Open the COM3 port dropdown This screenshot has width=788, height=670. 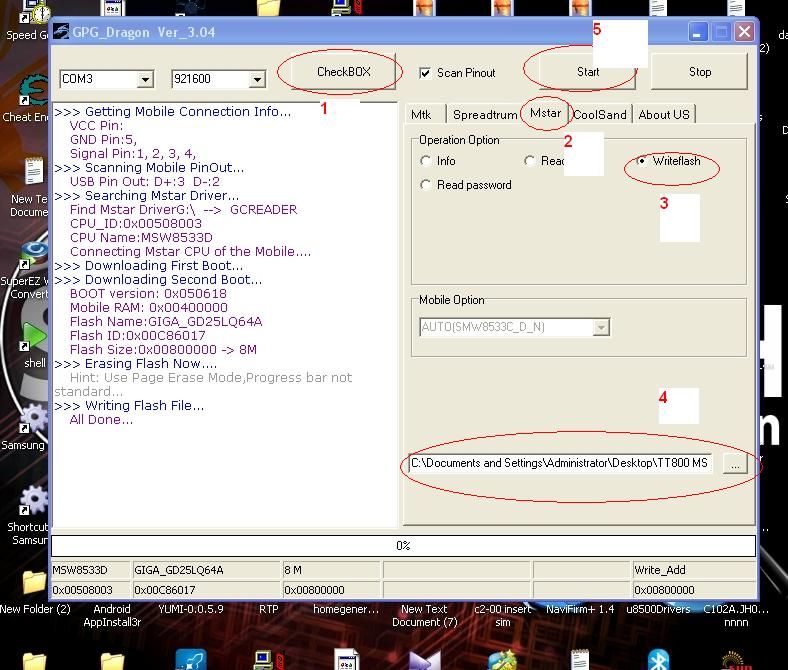(x=145, y=79)
